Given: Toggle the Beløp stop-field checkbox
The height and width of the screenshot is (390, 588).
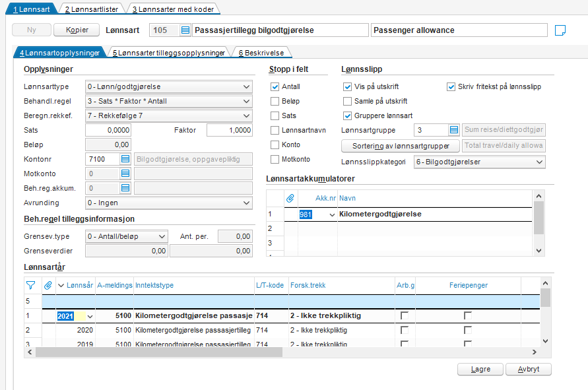Looking at the screenshot, I should [275, 101].
